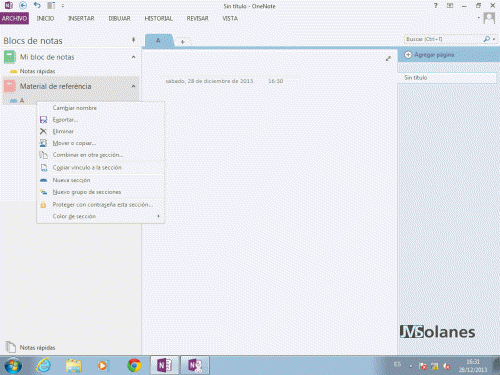The width and height of the screenshot is (500, 375).
Task: Click the page date sábado, 28 de diciembre
Action: (209, 81)
